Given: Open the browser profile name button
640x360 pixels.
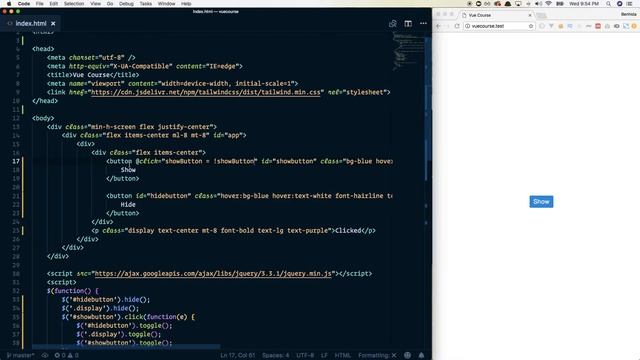Looking at the screenshot, I should [629, 14].
